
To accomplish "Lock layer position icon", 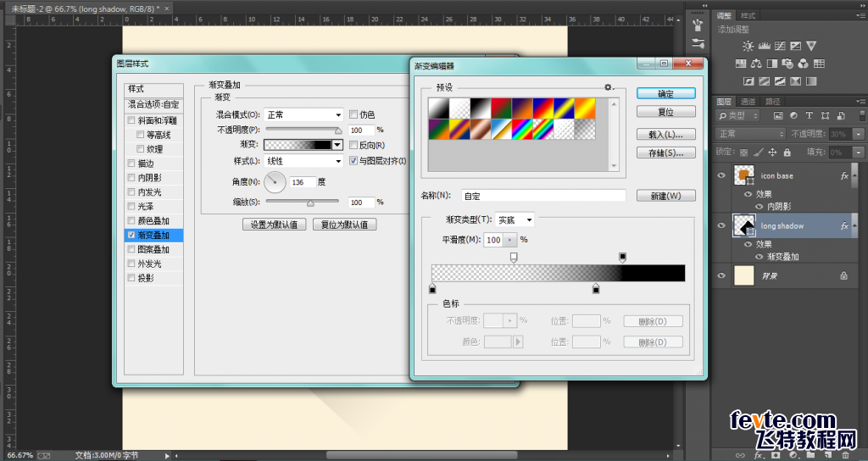I will [772, 153].
